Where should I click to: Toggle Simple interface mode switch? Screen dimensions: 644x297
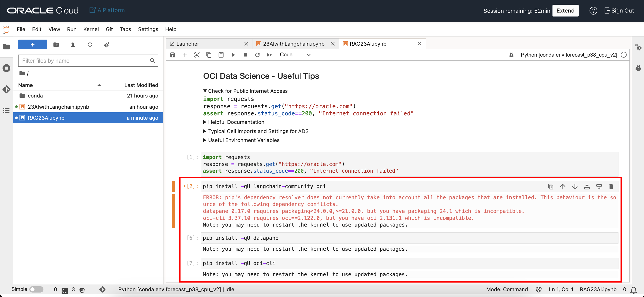(x=36, y=289)
